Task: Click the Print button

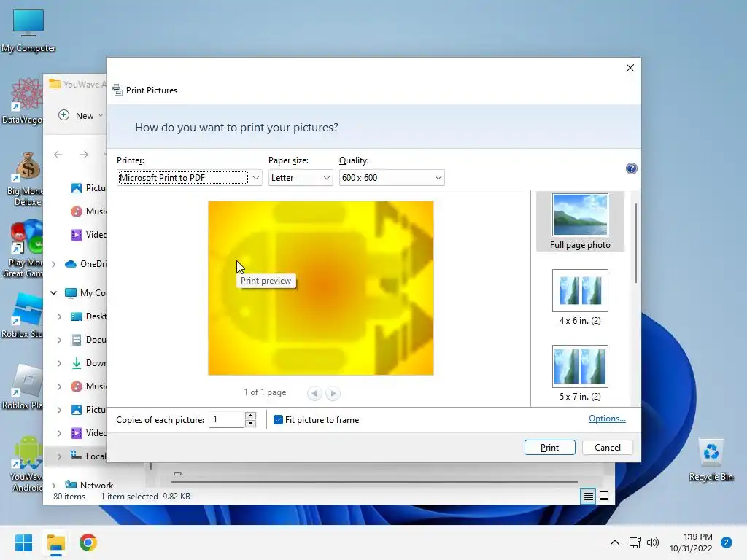Action: pos(550,448)
